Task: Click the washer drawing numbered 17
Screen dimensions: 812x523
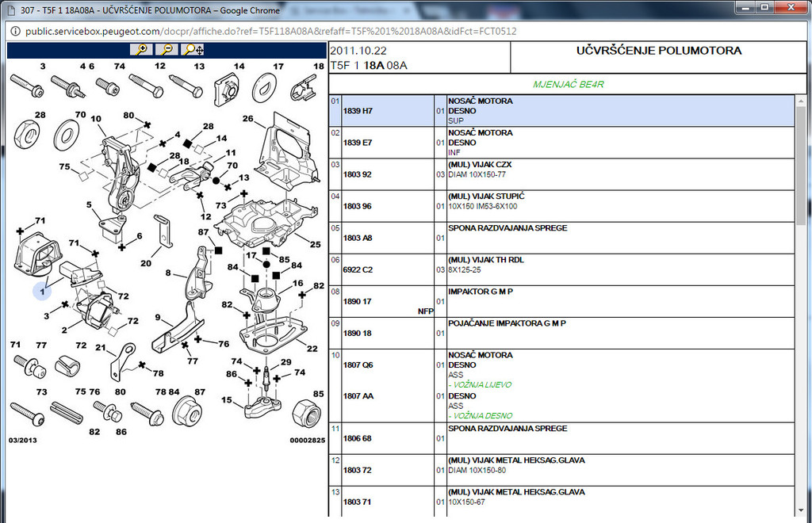Action: point(264,87)
